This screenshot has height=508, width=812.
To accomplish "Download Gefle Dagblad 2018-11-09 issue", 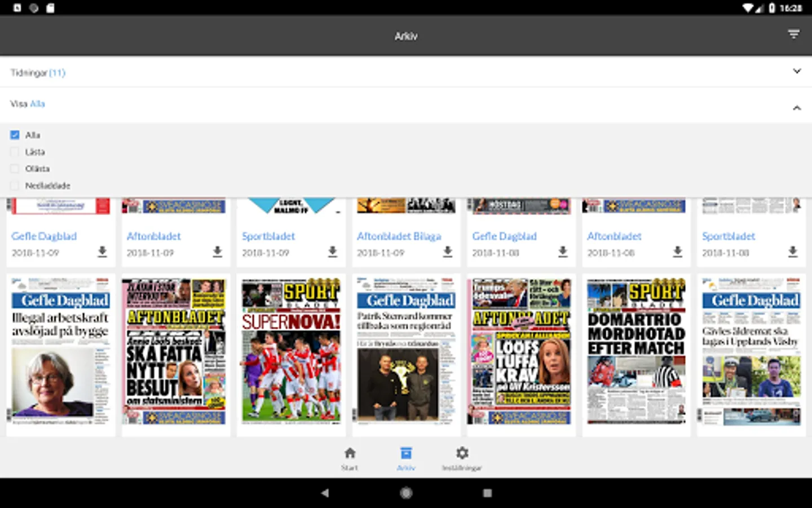I will click(x=102, y=252).
